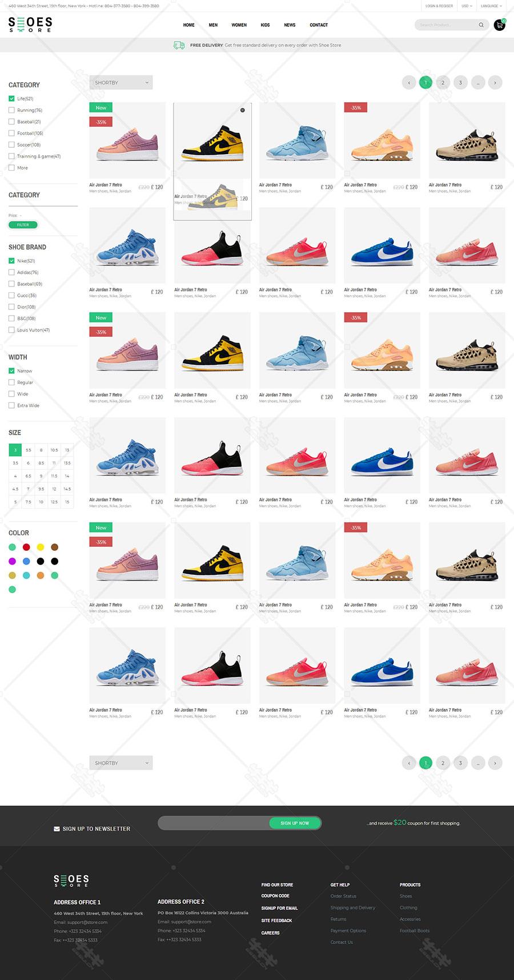Check the Running(76) category
Screen dimensions: 514x980
pyautogui.click(x=11, y=110)
